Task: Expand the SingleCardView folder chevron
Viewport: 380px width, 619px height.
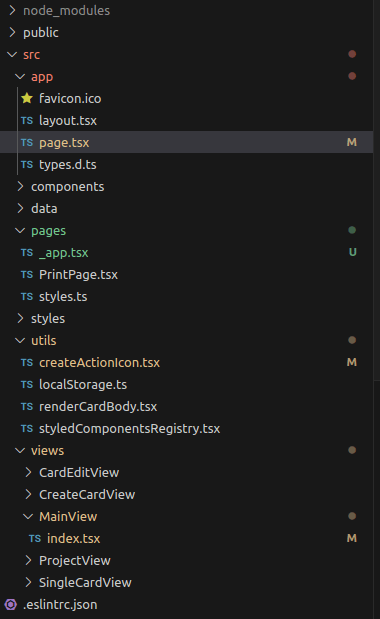Action: click(x=28, y=582)
